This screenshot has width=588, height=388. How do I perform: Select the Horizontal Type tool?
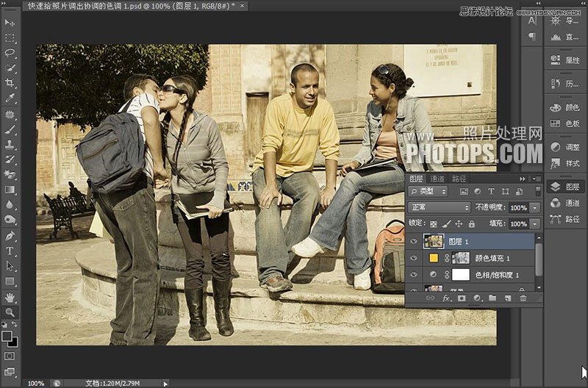point(10,251)
